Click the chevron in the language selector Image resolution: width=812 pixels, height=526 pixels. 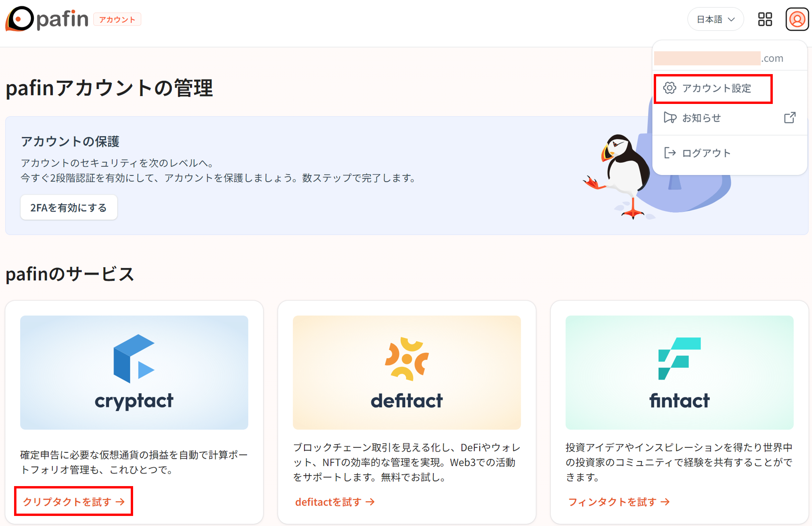click(x=731, y=19)
